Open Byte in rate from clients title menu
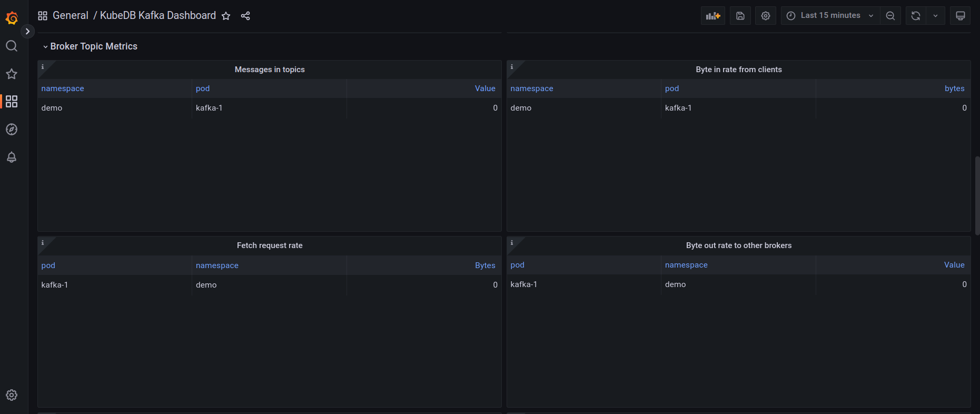Image resolution: width=980 pixels, height=414 pixels. tap(739, 70)
